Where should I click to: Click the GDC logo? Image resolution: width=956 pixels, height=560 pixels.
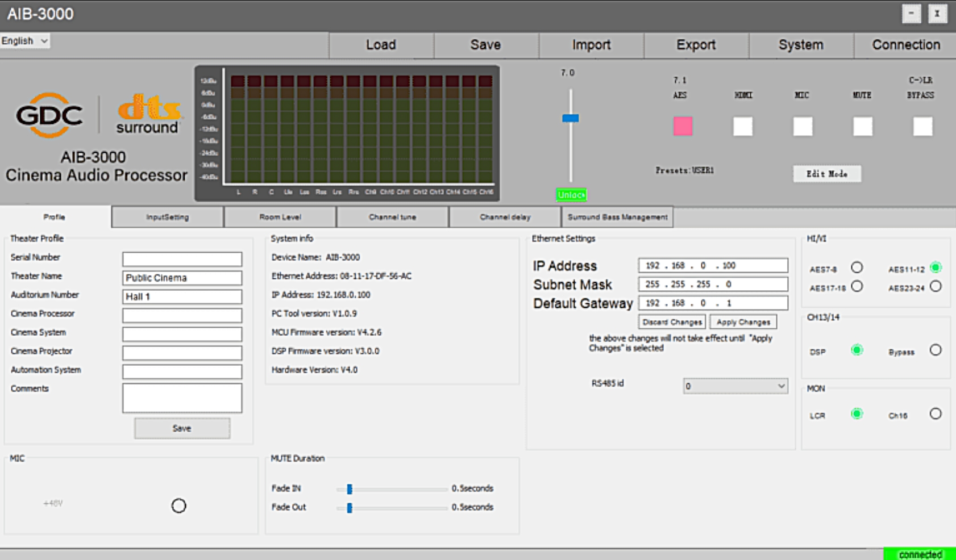[x=49, y=115]
